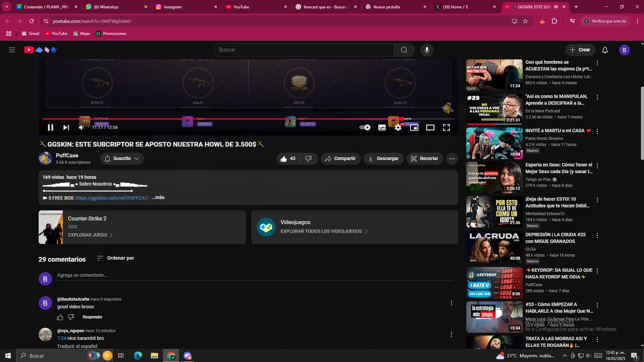Open options menu for BautistaAratte's comment
Image resolution: width=644 pixels, height=362 pixels.
(x=451, y=303)
